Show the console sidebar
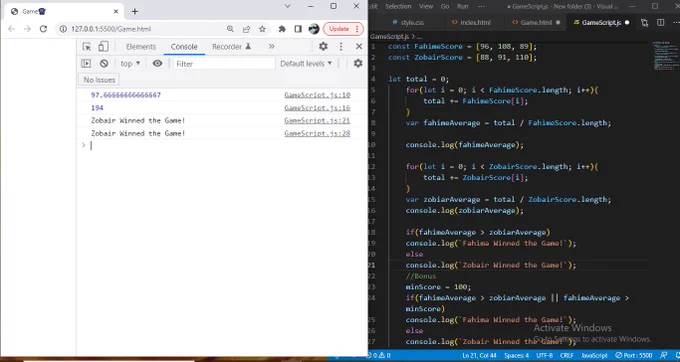Image resolution: width=680 pixels, height=362 pixels. point(86,64)
